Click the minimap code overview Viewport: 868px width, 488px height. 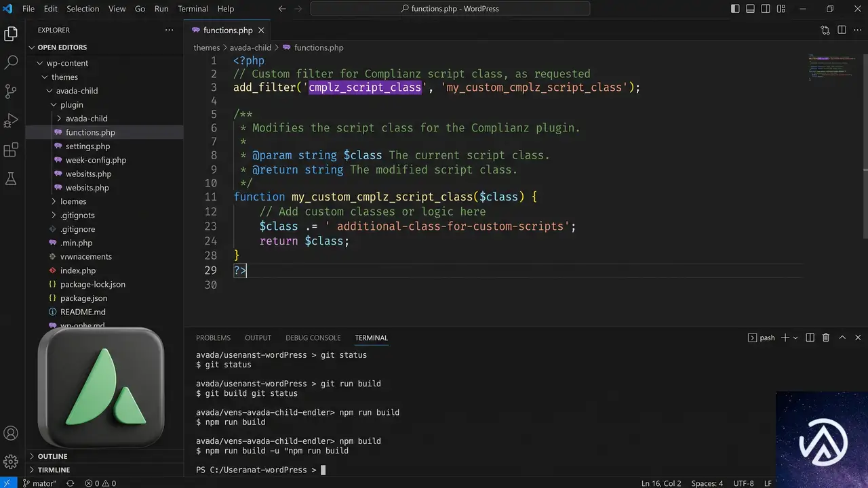coord(833,68)
